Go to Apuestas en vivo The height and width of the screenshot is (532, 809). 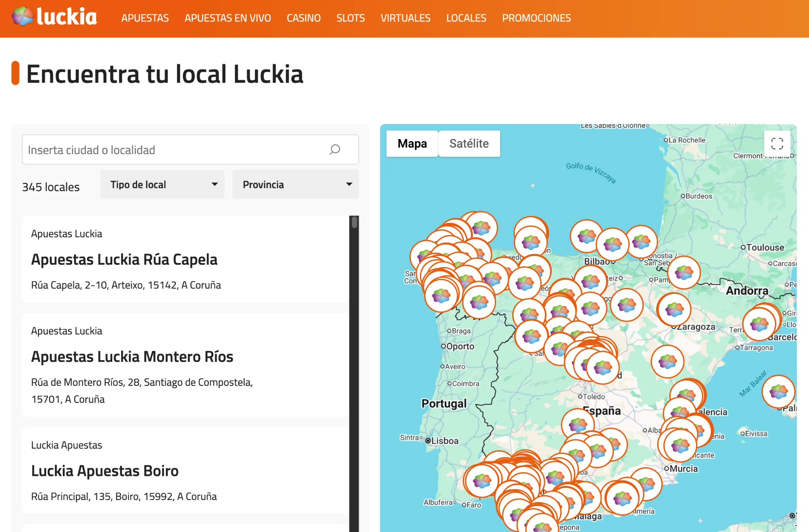(228, 18)
